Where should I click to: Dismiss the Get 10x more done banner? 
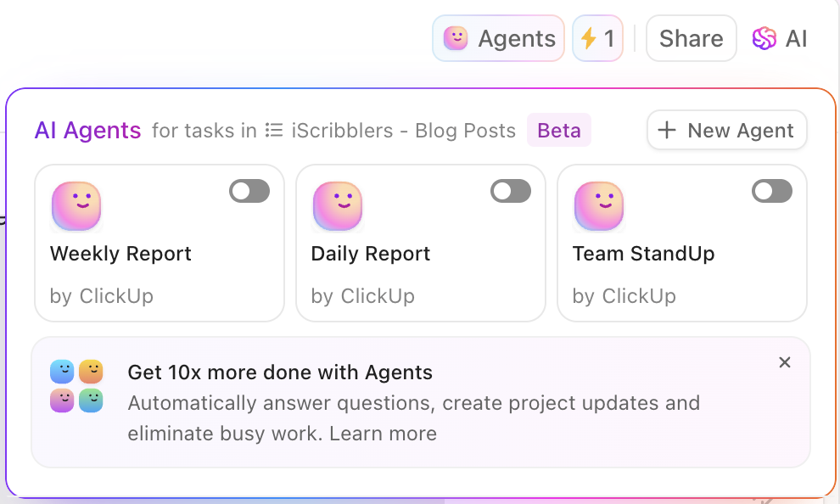[785, 362]
